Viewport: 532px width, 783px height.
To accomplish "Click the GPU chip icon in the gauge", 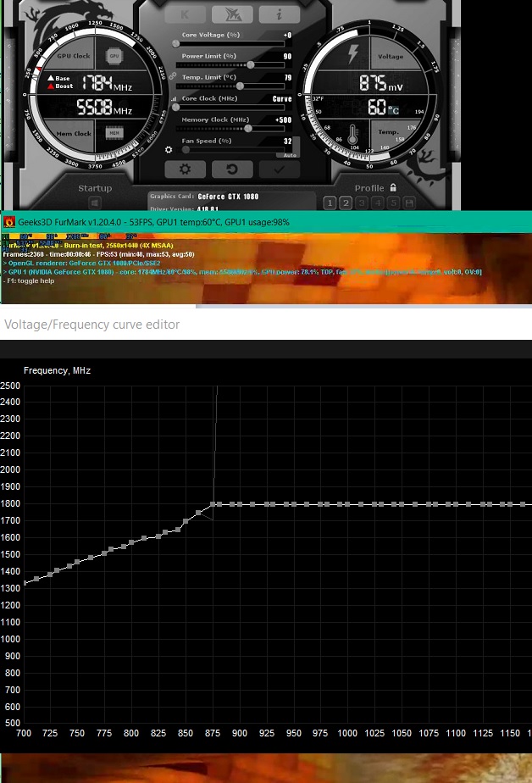I will tap(114, 56).
